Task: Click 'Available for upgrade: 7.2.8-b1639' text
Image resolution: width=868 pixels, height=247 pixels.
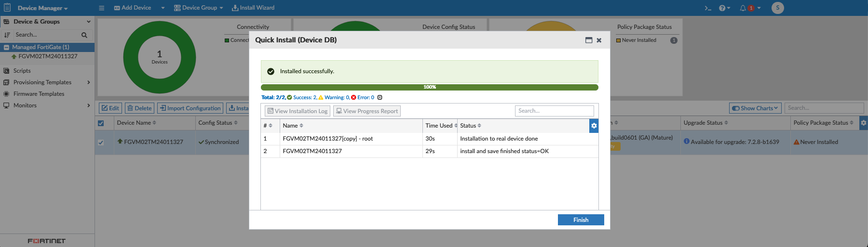Action: 735,142
